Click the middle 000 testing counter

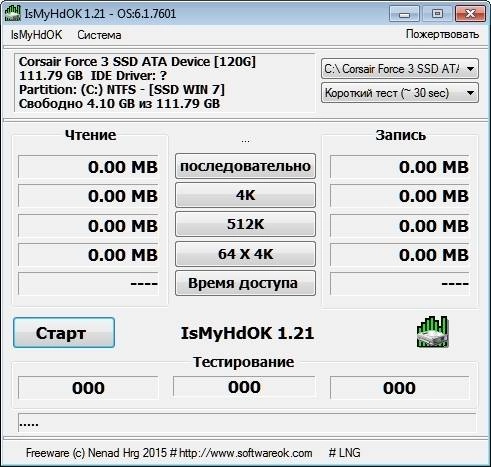[x=244, y=387]
